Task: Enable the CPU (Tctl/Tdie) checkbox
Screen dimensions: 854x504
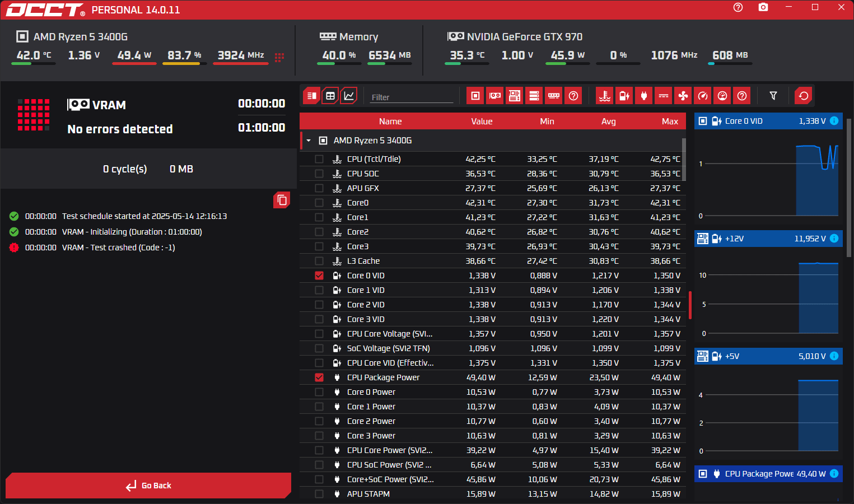Action: (x=319, y=159)
